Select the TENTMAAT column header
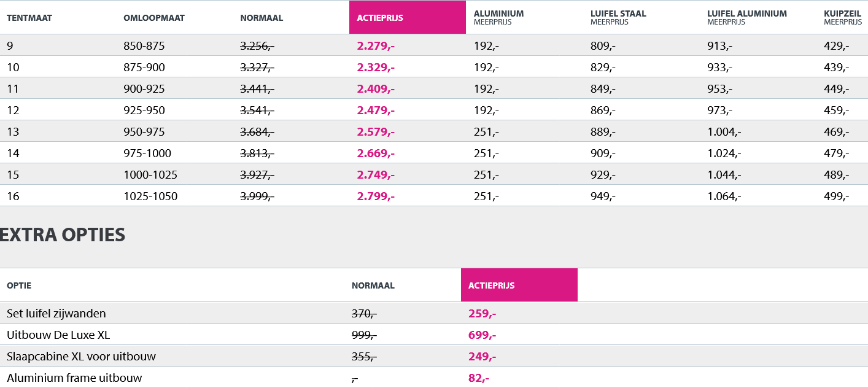The height and width of the screenshot is (388, 868). coord(29,18)
